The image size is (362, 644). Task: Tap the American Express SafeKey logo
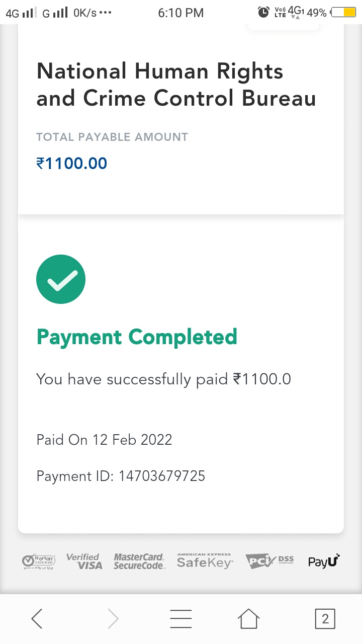205,561
